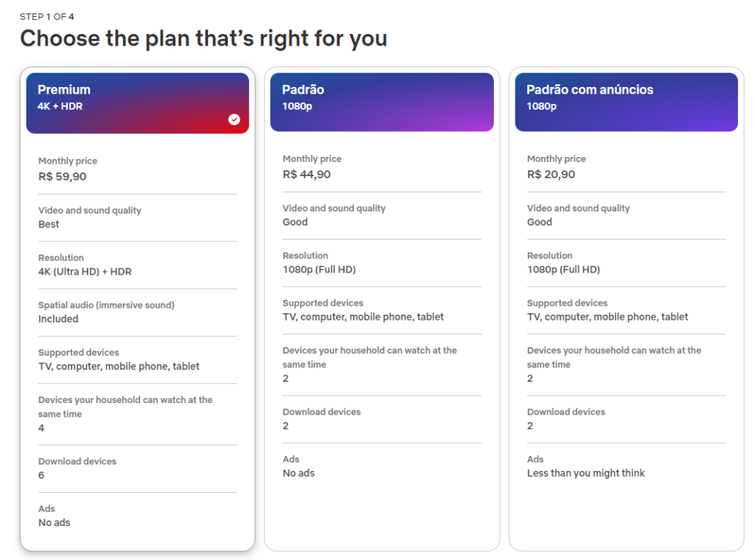Click the Spatial audio "Included" value
This screenshot has width=755, height=560.
(58, 319)
